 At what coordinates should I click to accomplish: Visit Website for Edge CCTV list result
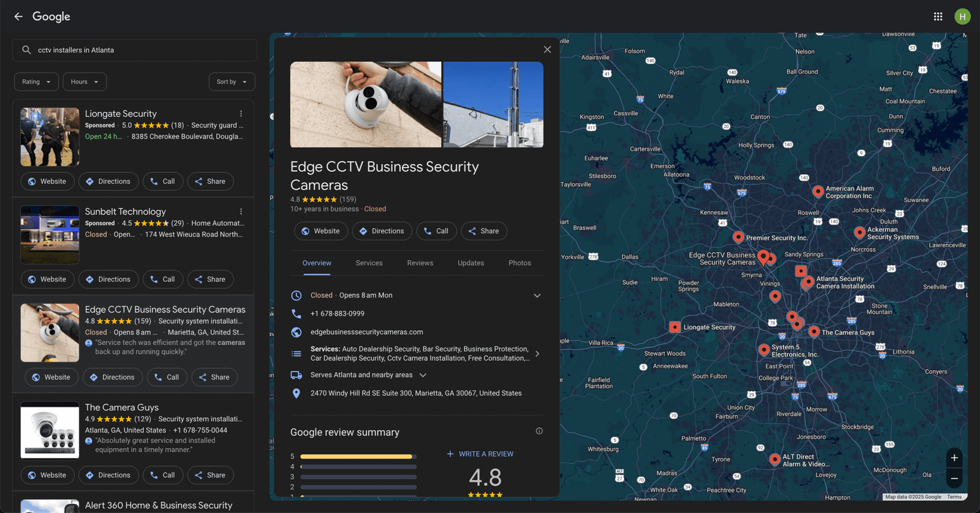tap(51, 378)
